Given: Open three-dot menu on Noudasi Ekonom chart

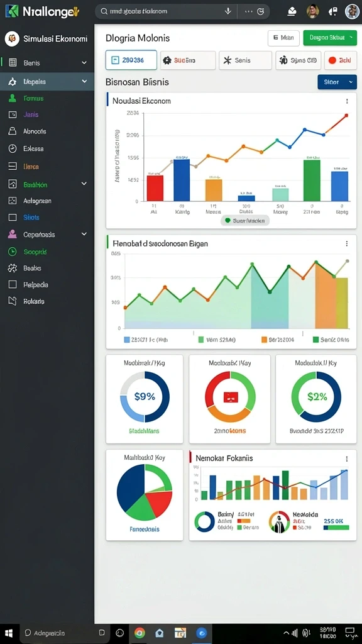Looking at the screenshot, I should (347, 101).
